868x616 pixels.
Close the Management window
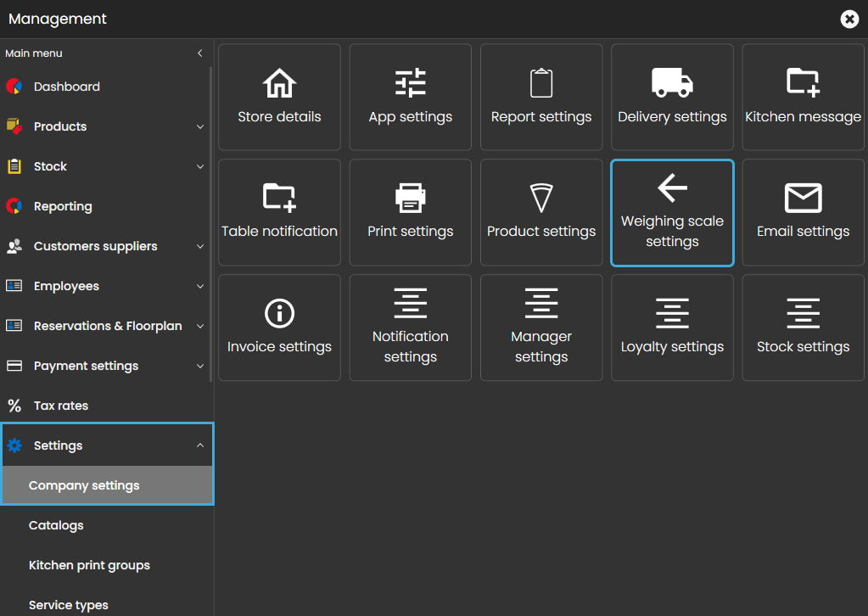tap(849, 19)
